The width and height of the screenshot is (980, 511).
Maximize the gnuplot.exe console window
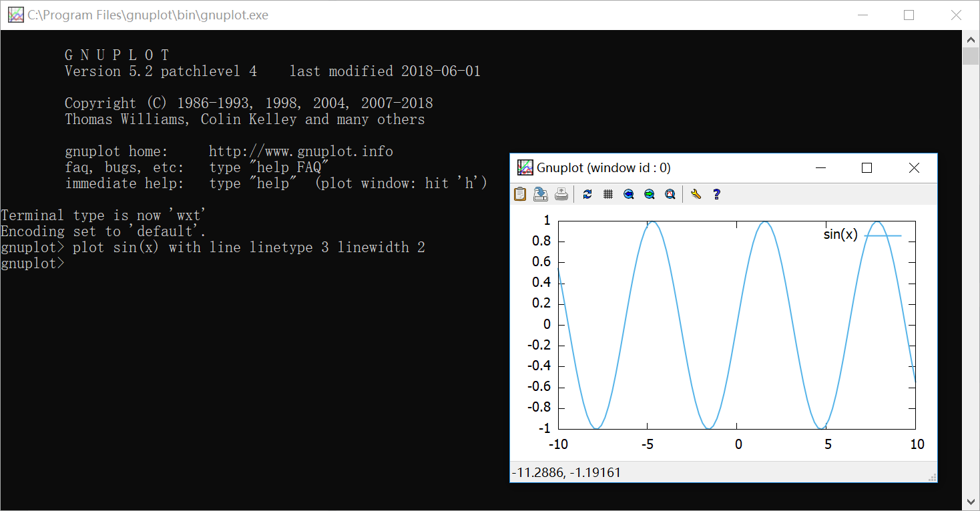[909, 15]
